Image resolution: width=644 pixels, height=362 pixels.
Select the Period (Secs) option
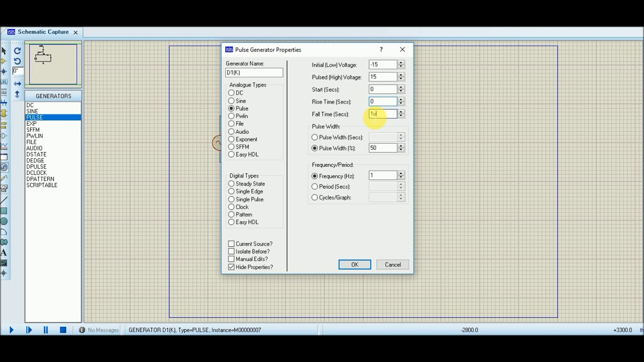click(315, 187)
